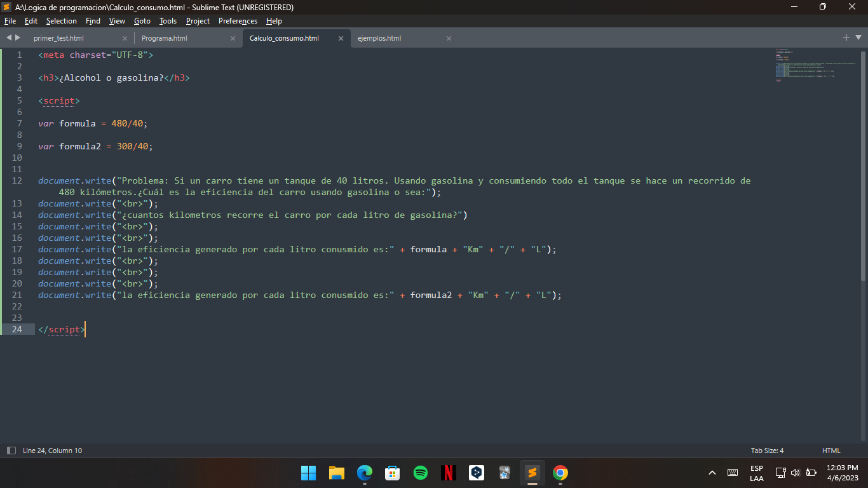Open Spotify from taskbar
The image size is (868, 488).
coord(420,473)
